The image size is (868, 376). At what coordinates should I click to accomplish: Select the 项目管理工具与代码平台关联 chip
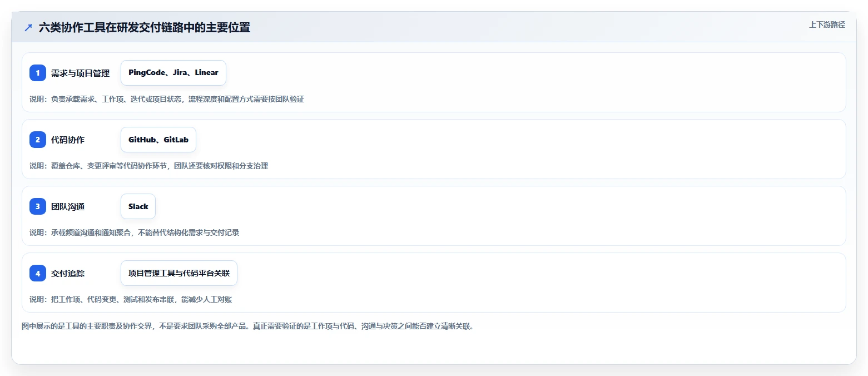tap(179, 273)
